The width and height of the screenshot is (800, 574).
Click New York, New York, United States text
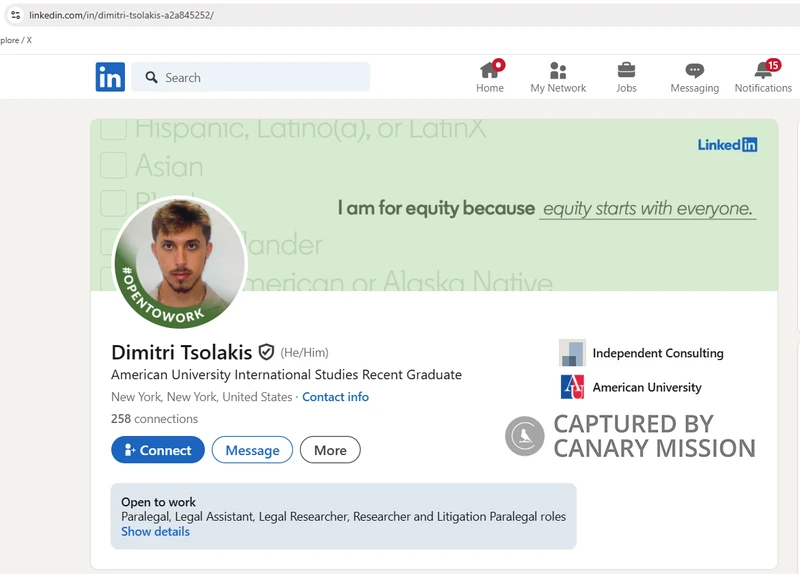point(202,397)
